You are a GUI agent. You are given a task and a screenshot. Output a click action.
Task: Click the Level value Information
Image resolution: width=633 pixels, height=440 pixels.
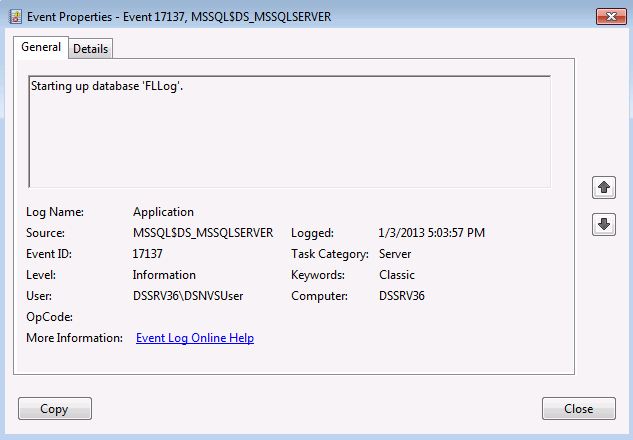click(164, 275)
